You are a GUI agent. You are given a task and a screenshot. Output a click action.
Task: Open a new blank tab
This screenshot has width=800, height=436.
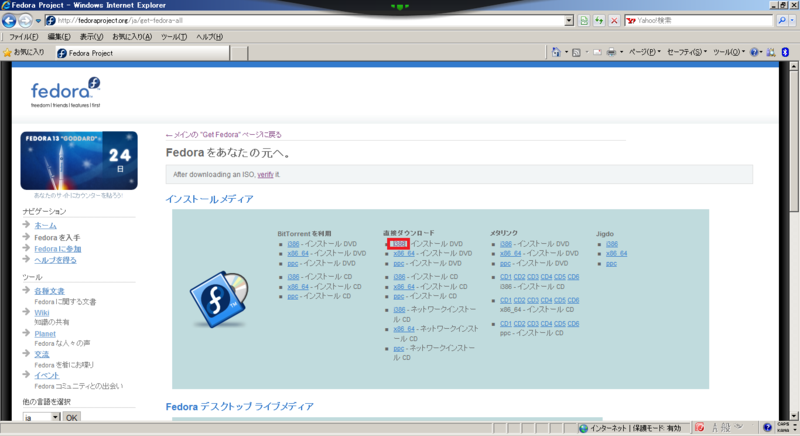pos(239,53)
